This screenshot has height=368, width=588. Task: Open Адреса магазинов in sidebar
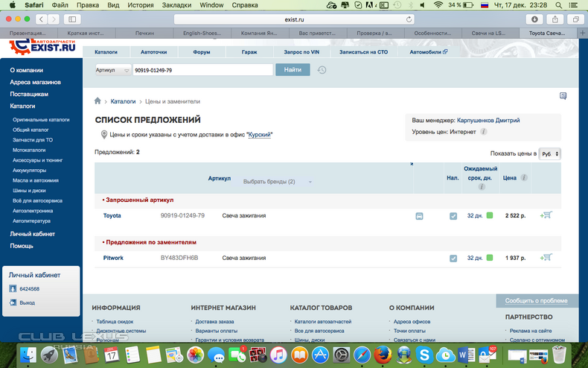coord(35,82)
